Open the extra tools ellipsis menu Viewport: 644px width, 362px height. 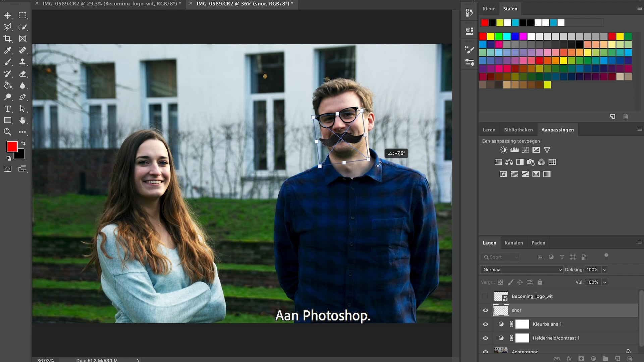click(x=22, y=132)
